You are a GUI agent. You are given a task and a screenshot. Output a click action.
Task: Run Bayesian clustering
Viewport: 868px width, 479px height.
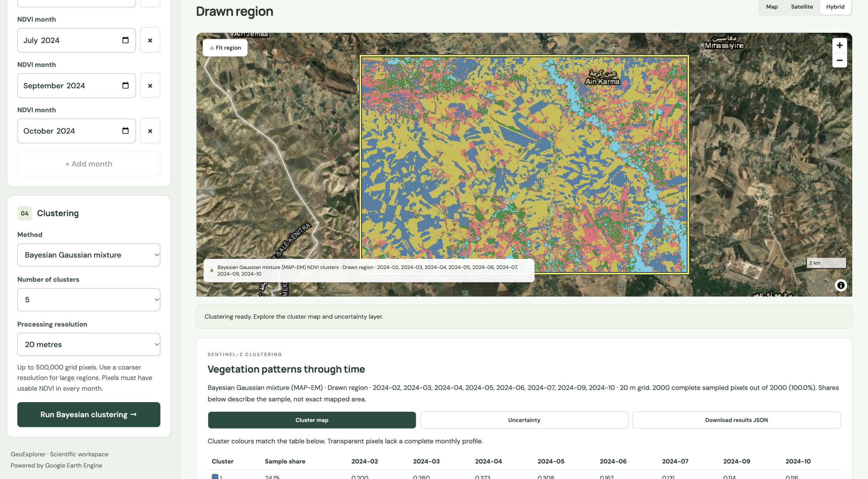pyautogui.click(x=89, y=415)
